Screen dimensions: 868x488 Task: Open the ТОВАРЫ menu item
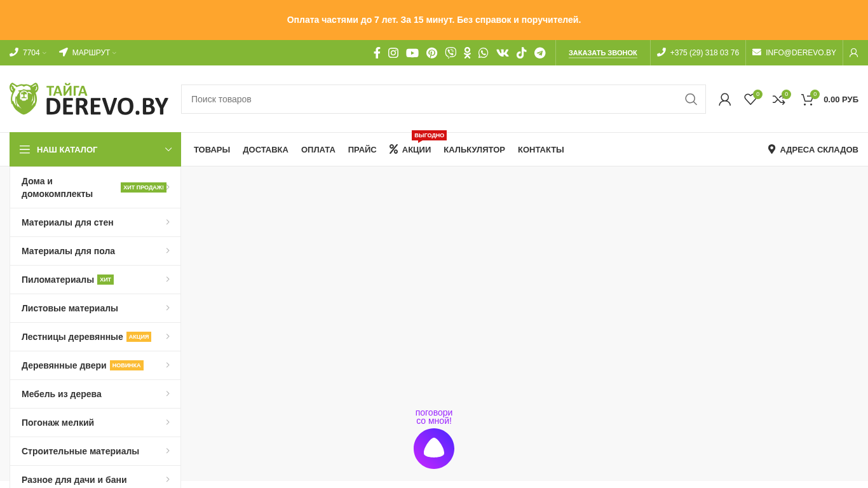pyautogui.click(x=212, y=150)
